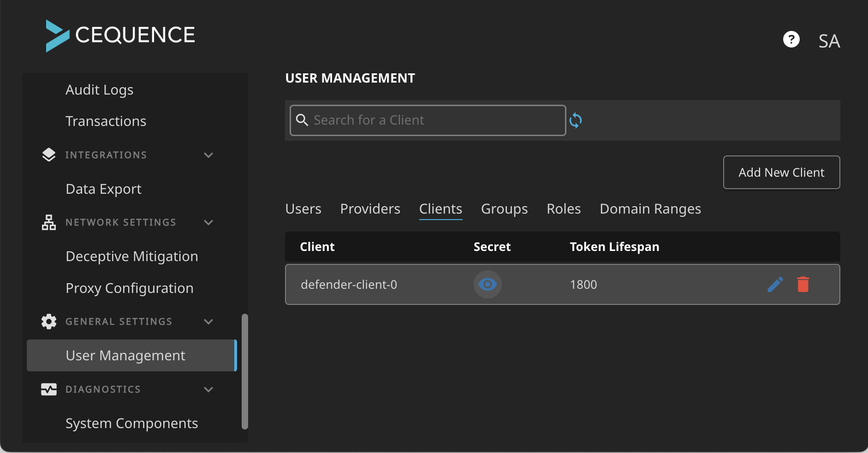Click the Secret column header
868x453 pixels.
point(492,247)
